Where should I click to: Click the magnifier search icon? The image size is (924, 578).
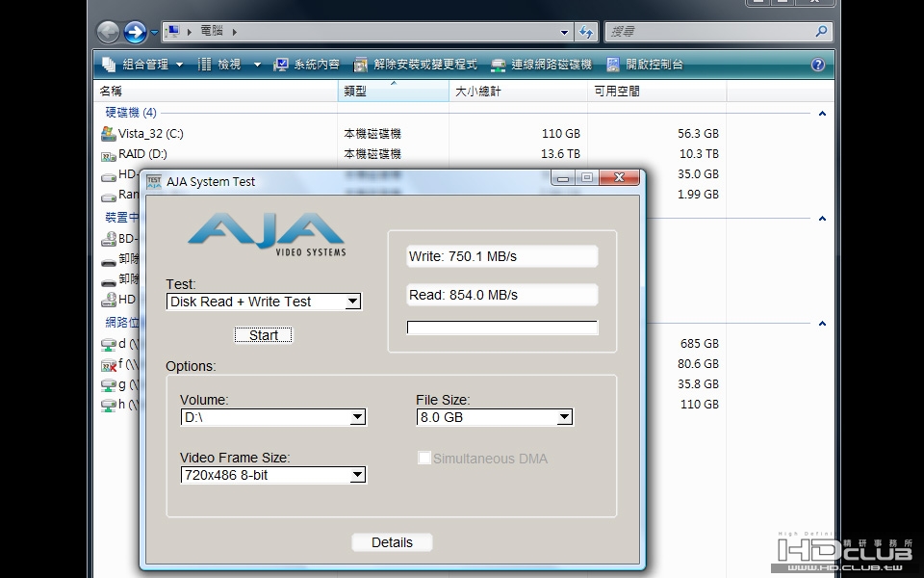pyautogui.click(x=821, y=31)
